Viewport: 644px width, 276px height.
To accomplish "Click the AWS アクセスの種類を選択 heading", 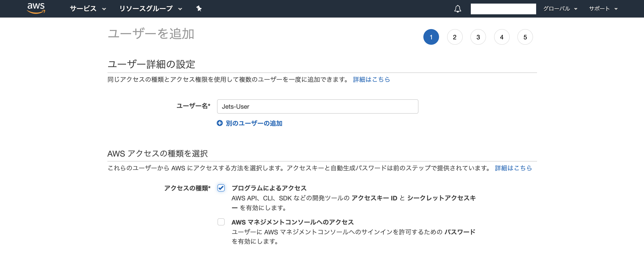I will pyautogui.click(x=158, y=153).
